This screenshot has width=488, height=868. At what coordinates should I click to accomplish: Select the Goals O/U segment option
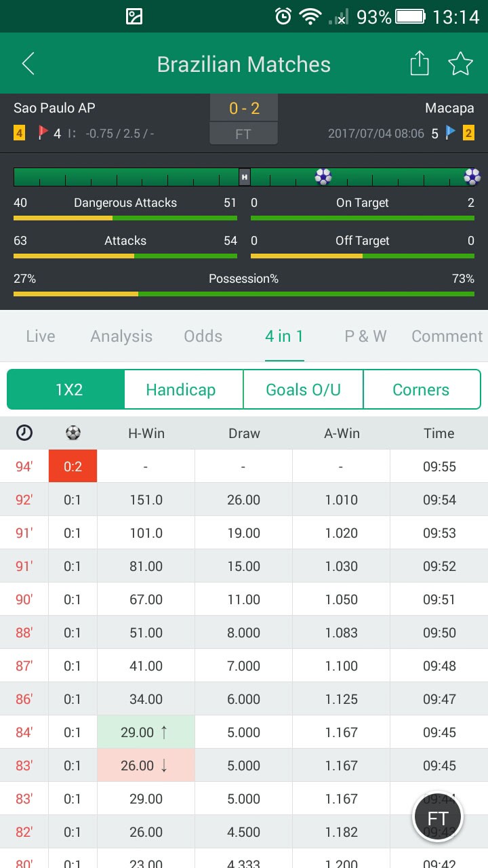pyautogui.click(x=303, y=390)
